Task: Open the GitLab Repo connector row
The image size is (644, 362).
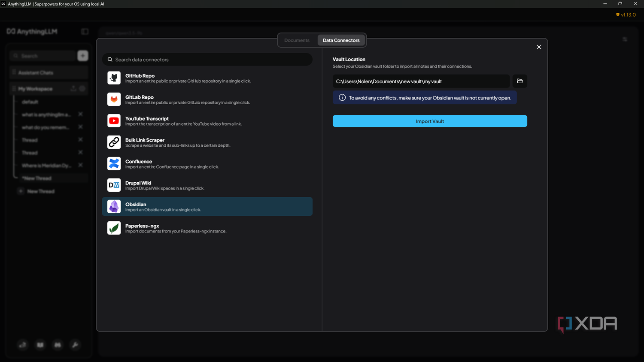Action: [x=207, y=100]
